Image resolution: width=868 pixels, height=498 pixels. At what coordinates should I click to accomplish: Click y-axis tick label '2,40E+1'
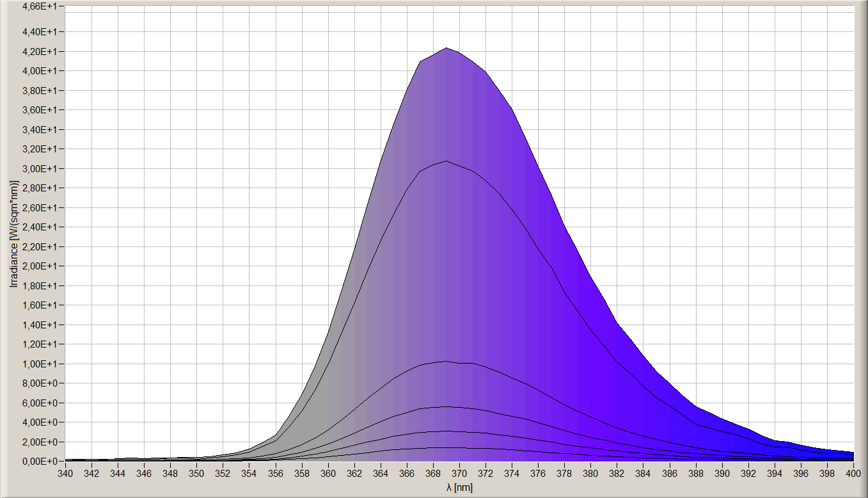(x=40, y=227)
